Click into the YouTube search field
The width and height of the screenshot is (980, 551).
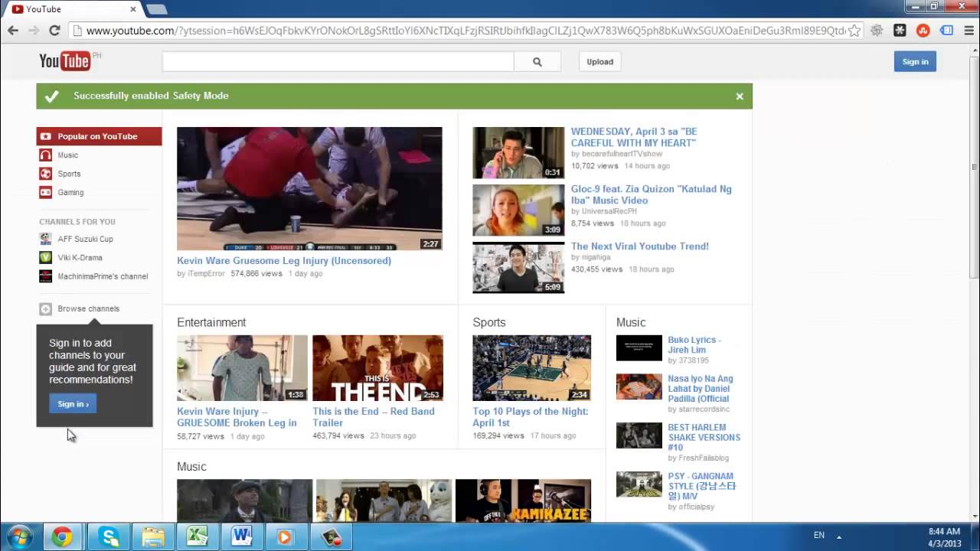click(x=338, y=62)
